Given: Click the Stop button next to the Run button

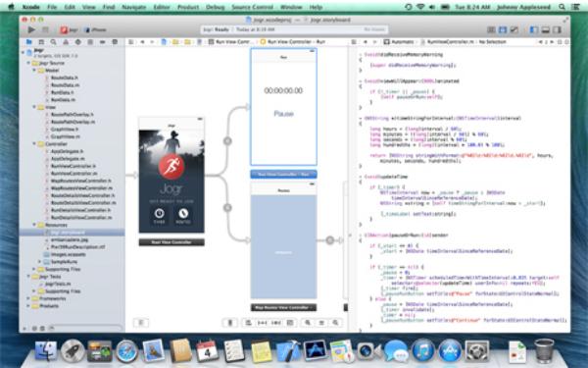Looking at the screenshot, I should (x=45, y=29).
